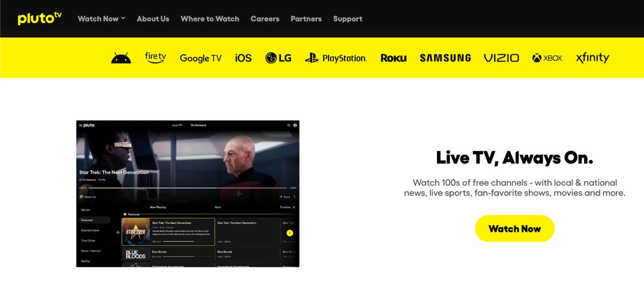The width and height of the screenshot is (644, 287).
Task: Add to Watch List in the preview
Action: tap(88, 197)
